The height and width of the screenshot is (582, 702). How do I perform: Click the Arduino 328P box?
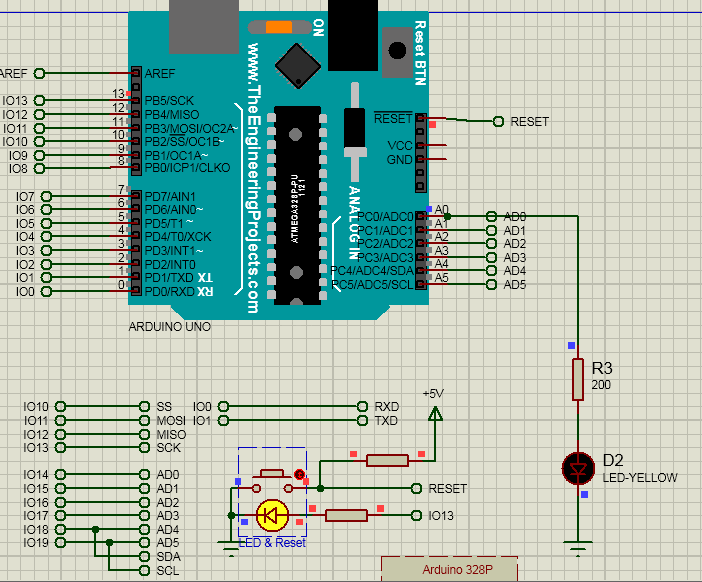(x=449, y=569)
